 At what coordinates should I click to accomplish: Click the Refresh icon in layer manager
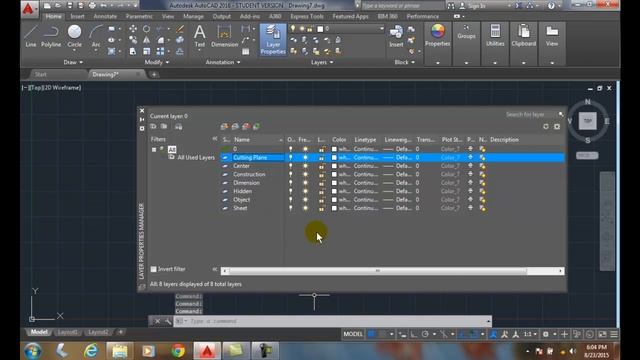click(x=546, y=127)
